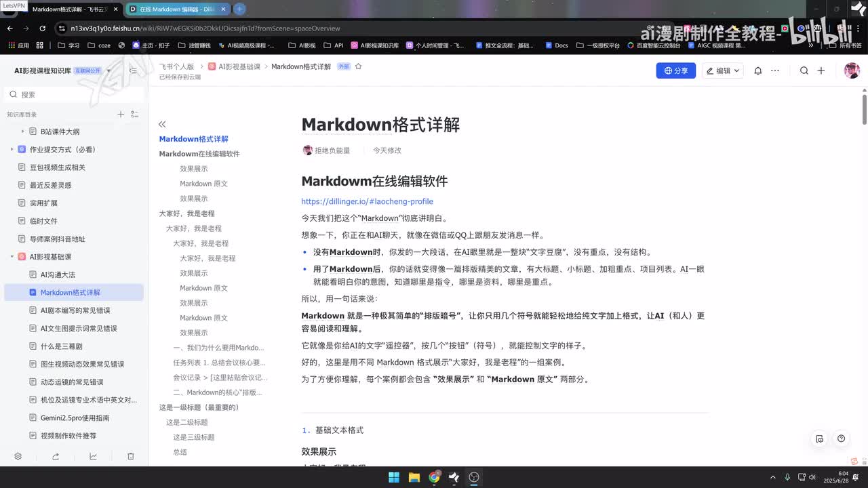Open 动态运镜的常见错误 page
This screenshot has width=868, height=488.
coord(72,382)
